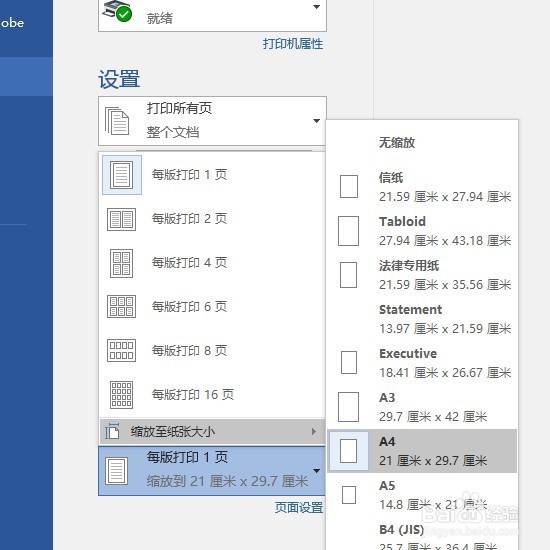Open 打印机属性 link
The image size is (550, 550).
tap(293, 44)
